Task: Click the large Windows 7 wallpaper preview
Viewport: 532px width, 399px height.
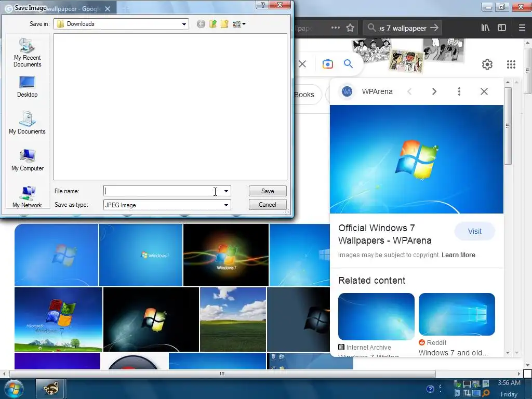Action: click(x=417, y=159)
